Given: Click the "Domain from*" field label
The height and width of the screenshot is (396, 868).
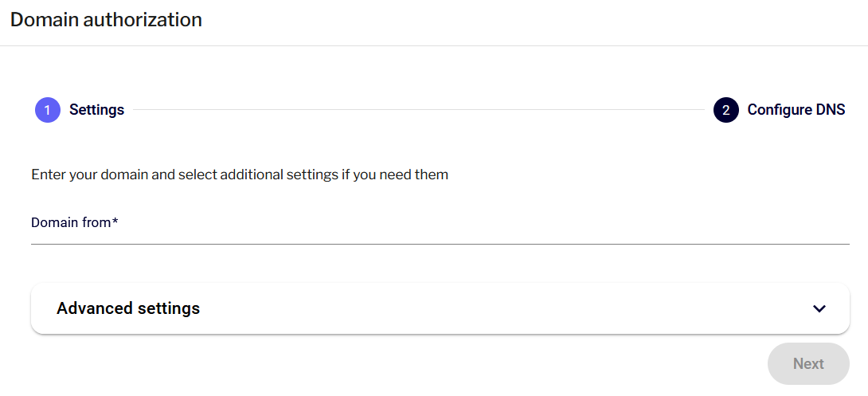Looking at the screenshot, I should click(x=73, y=223).
